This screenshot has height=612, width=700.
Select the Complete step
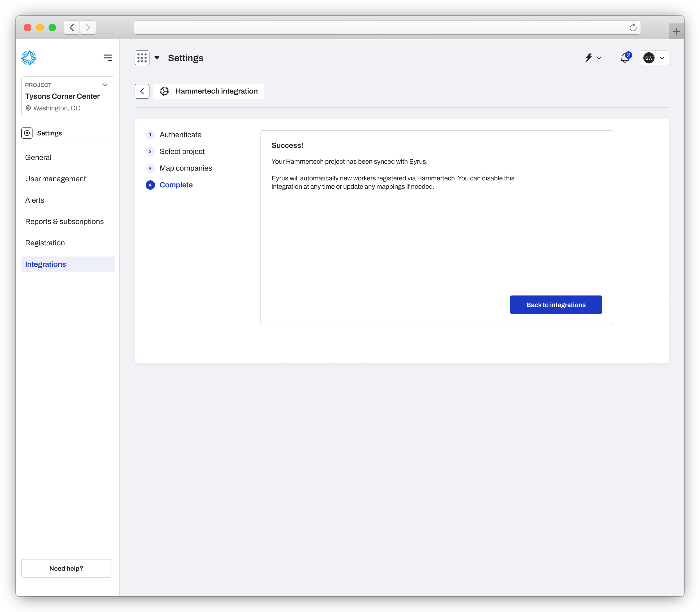coord(169,185)
